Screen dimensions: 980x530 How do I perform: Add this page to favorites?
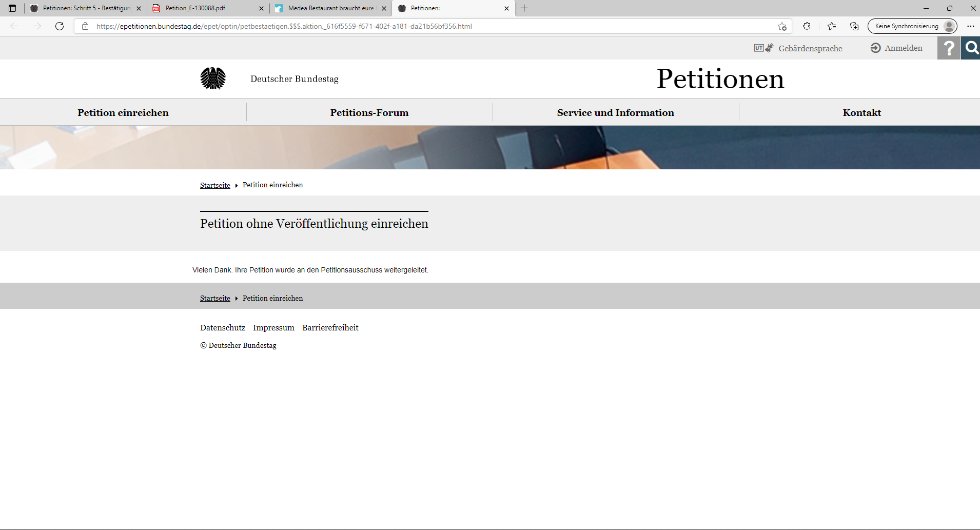pyautogui.click(x=781, y=26)
